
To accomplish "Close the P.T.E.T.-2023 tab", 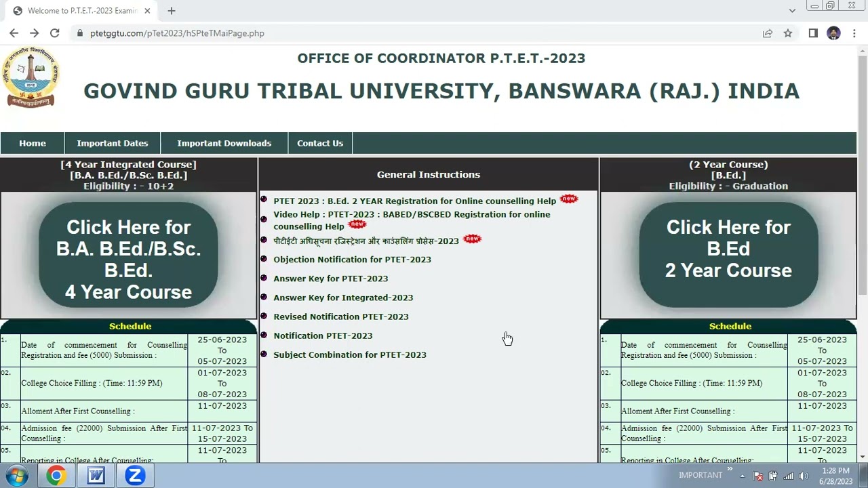I will point(147,11).
